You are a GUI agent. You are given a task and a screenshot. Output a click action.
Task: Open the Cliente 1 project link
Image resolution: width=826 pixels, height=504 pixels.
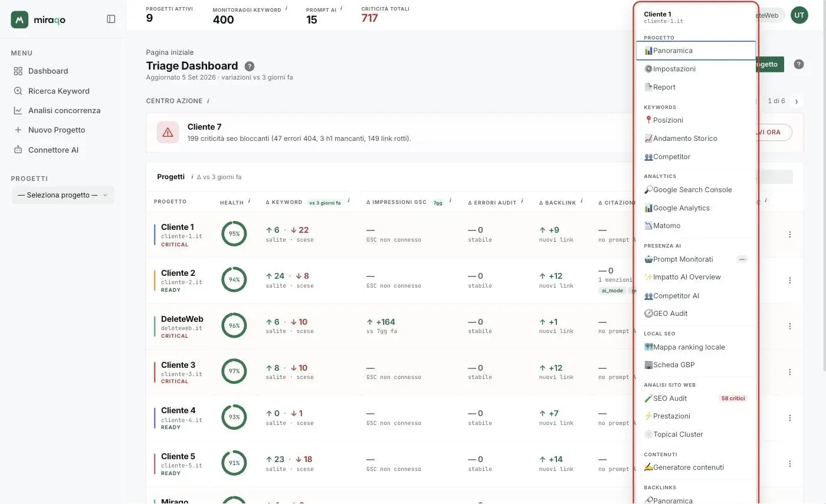pyautogui.click(x=178, y=227)
